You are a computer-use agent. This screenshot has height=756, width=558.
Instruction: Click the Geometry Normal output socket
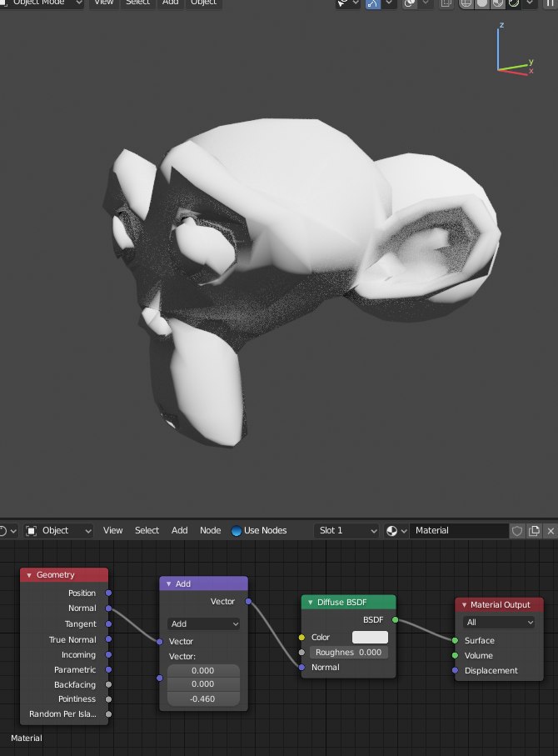(108, 608)
